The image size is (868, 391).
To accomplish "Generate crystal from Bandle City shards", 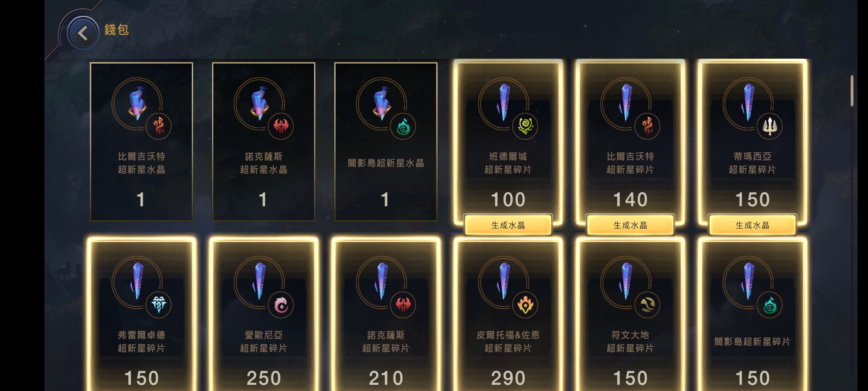I will point(508,225).
